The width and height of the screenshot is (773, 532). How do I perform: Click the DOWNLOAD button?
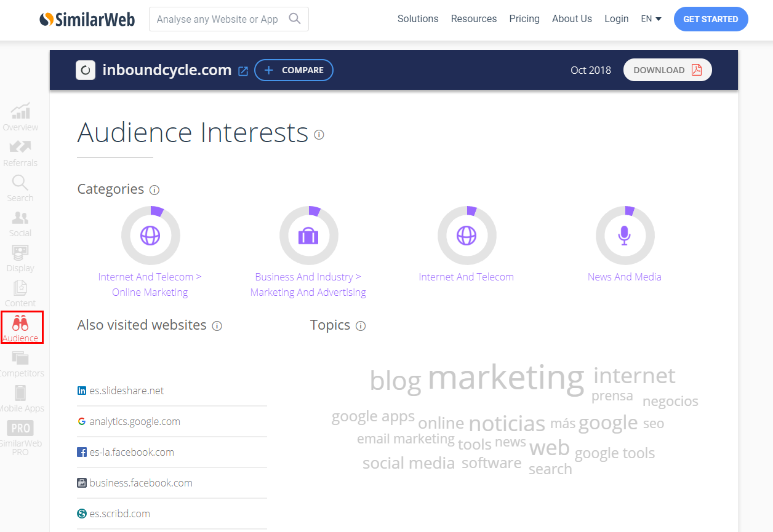click(668, 70)
